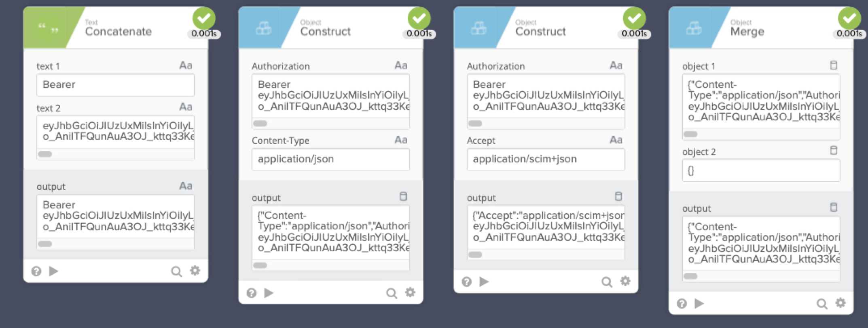The image size is (868, 328).
Task: Click the Content-Type field with application/json
Action: click(330, 159)
